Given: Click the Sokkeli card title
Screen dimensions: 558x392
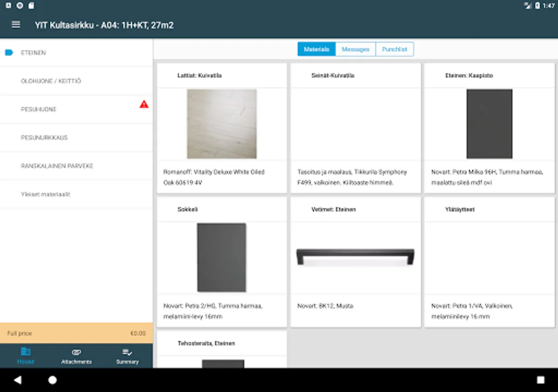Looking at the screenshot, I should tap(187, 210).
